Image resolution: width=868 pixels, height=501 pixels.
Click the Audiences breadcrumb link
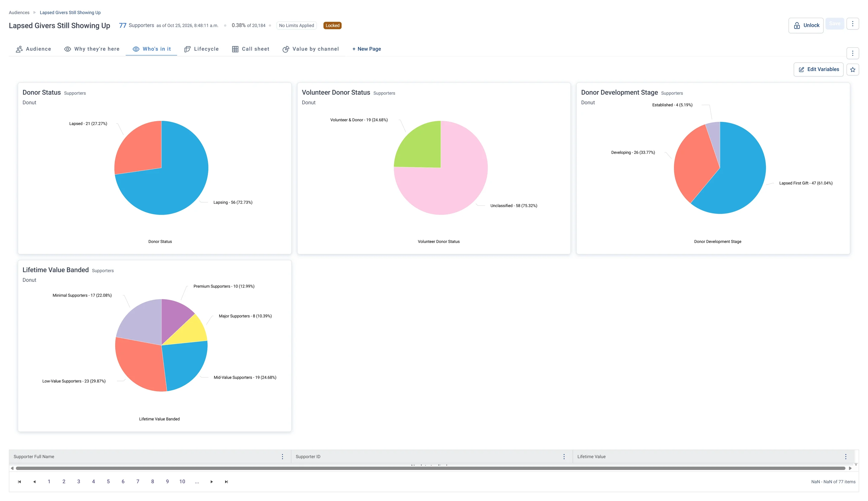[x=19, y=12]
